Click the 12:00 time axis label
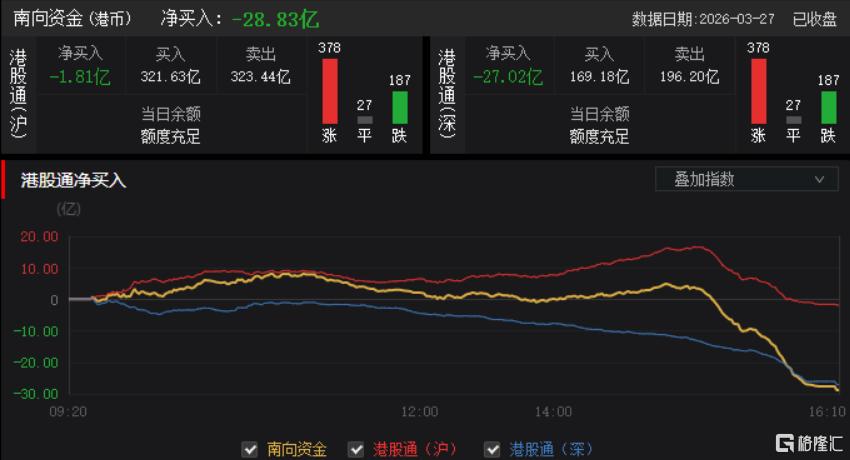This screenshot has width=850, height=460. click(x=419, y=411)
